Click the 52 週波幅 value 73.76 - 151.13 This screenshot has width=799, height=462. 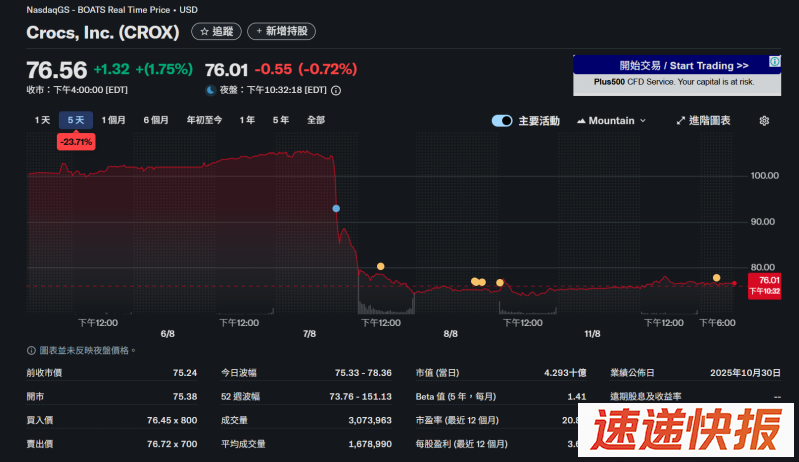pos(360,396)
